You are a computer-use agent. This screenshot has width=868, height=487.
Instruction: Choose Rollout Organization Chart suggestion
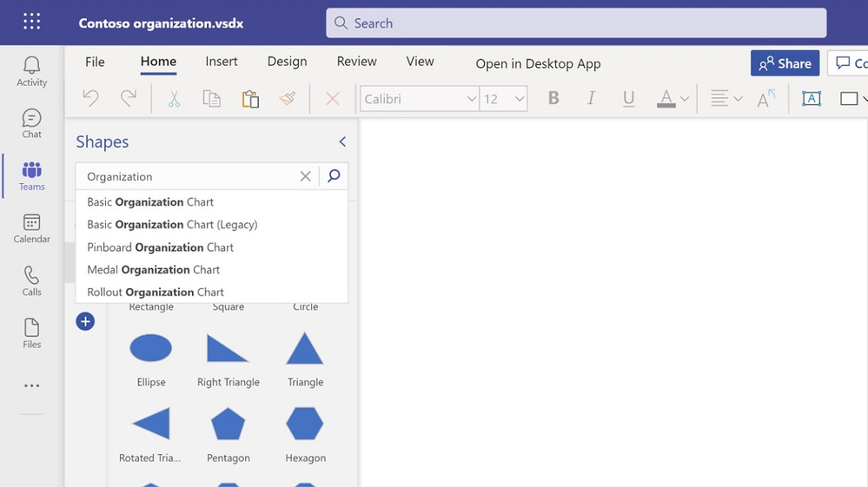[x=211, y=292]
